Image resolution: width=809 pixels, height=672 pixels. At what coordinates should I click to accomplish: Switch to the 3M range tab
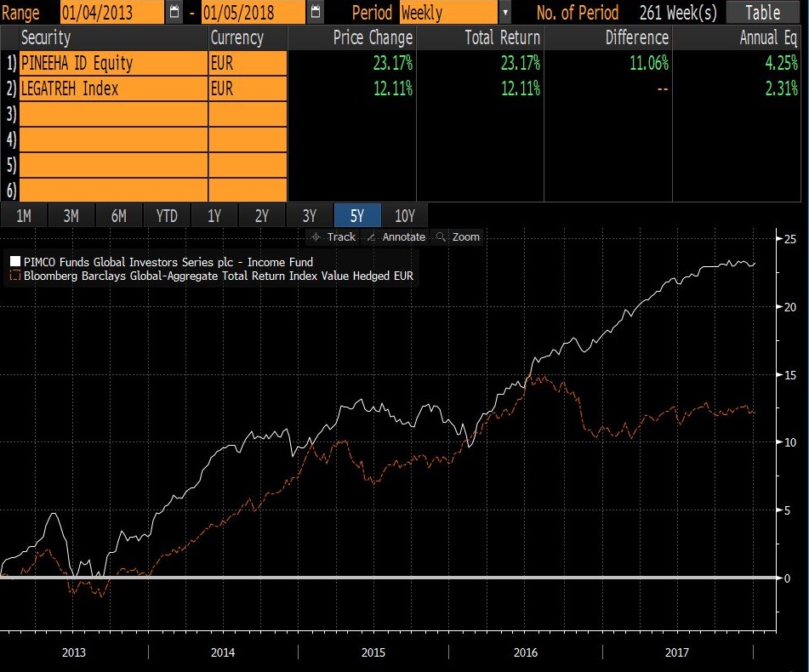click(x=71, y=215)
